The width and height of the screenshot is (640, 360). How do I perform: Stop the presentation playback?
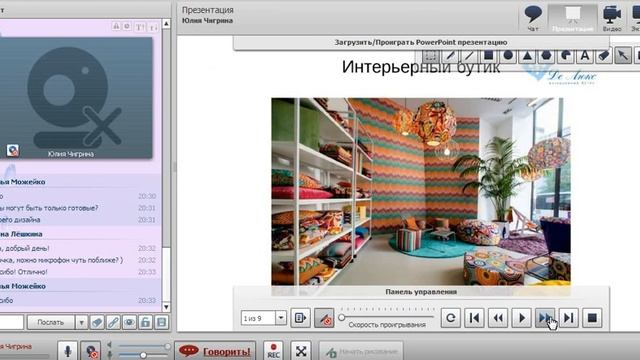(592, 318)
